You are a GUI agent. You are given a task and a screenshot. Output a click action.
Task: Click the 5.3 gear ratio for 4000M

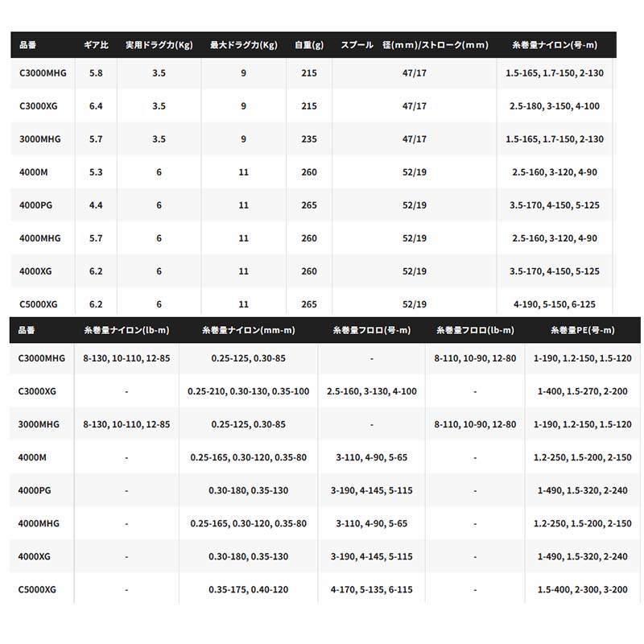click(97, 172)
